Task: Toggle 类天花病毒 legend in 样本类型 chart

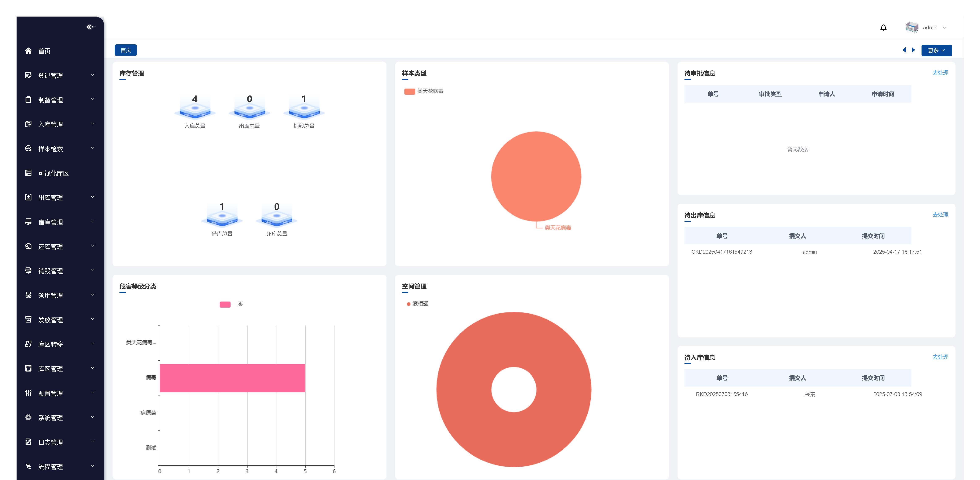Action: [x=423, y=91]
